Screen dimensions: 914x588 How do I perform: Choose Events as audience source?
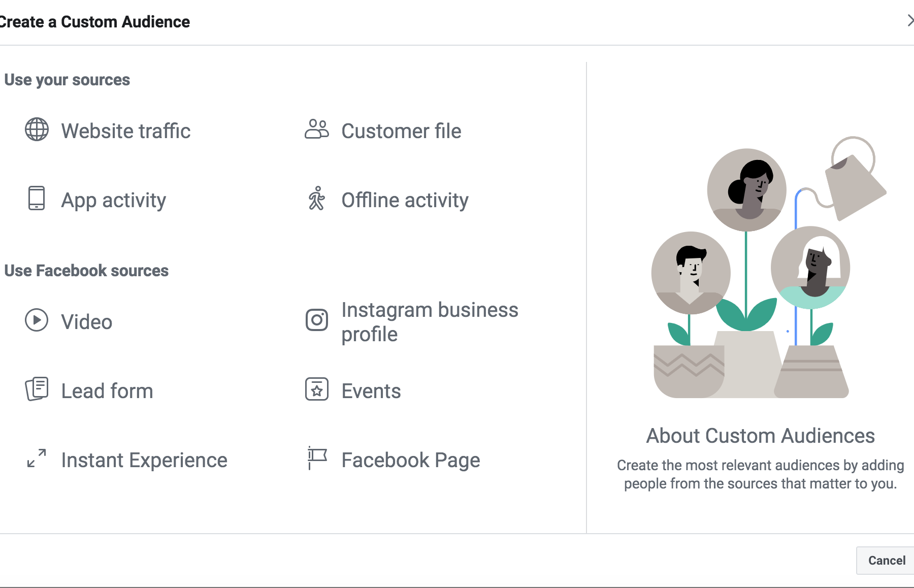tap(371, 391)
